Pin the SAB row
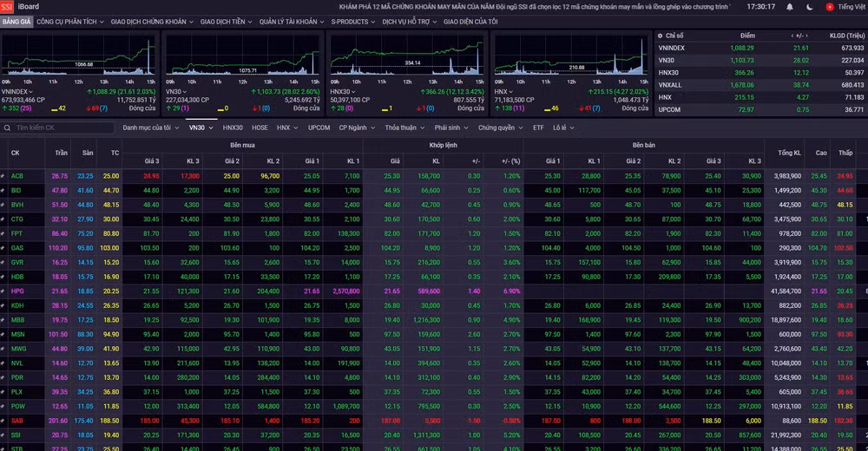Viewport: 868px width, 451px height. [x=3, y=421]
